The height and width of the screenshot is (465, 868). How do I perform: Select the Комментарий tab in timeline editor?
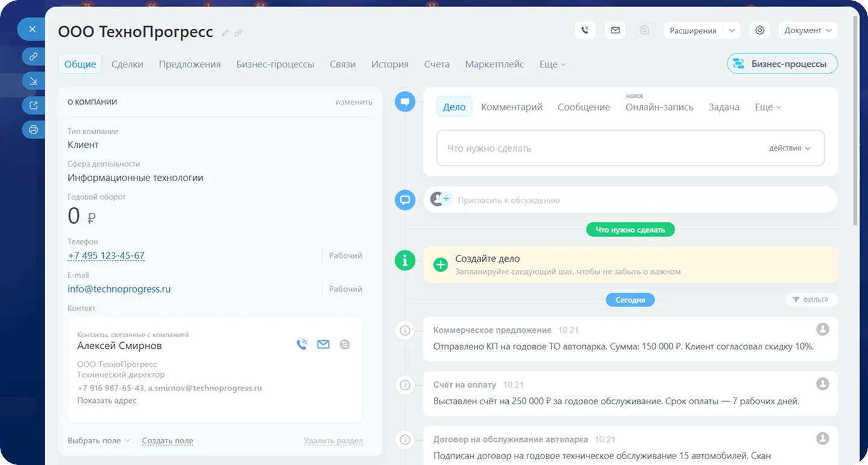coord(512,107)
